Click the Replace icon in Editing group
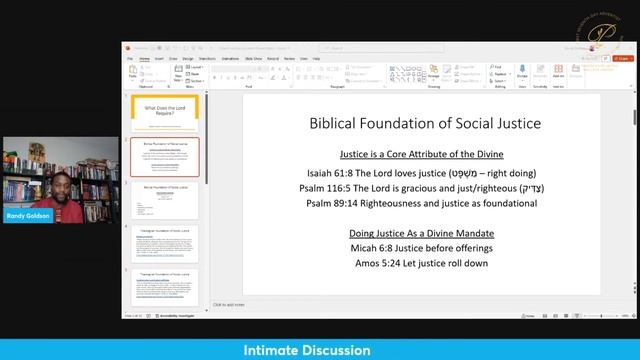This screenshot has width=640, height=360. click(x=491, y=74)
